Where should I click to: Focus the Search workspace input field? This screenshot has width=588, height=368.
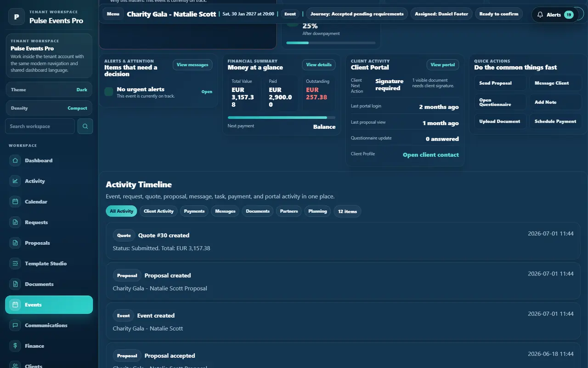(x=40, y=126)
